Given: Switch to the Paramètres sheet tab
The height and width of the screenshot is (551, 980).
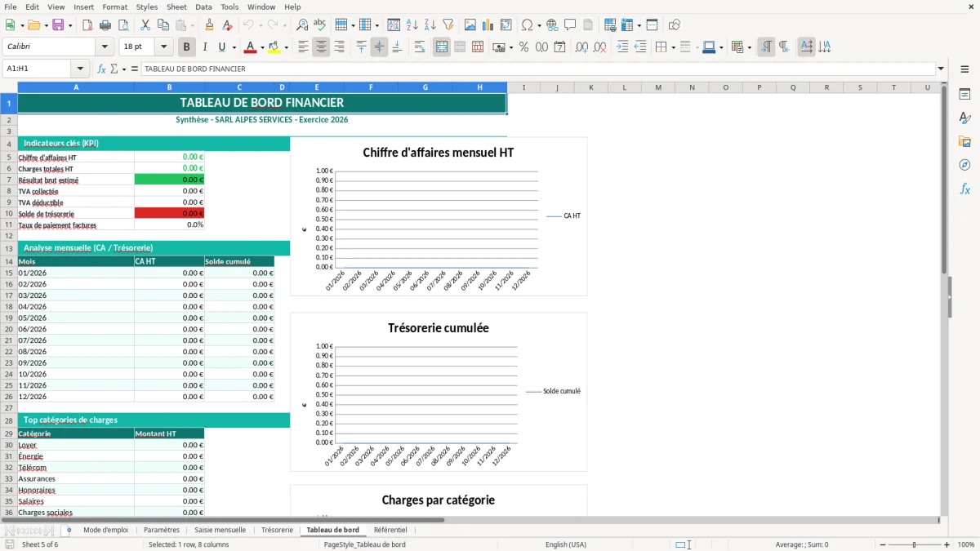Looking at the screenshot, I should pyautogui.click(x=162, y=530).
